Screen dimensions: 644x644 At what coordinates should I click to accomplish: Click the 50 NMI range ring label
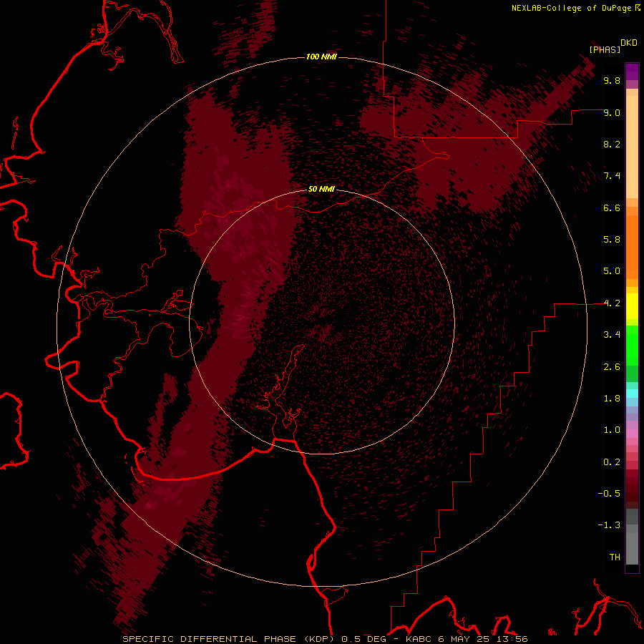321,190
